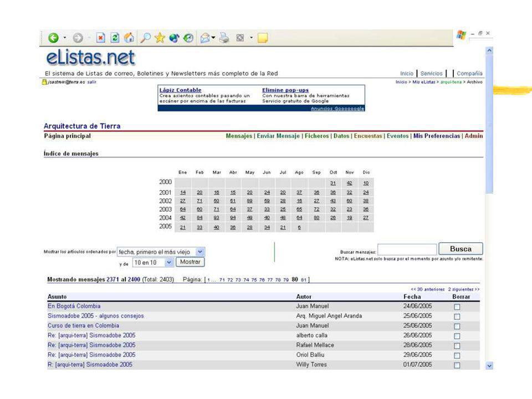This screenshot has height=399, width=532.
Task: Tick Borrar checkbox for Willy Torres row
Action: click(x=457, y=365)
